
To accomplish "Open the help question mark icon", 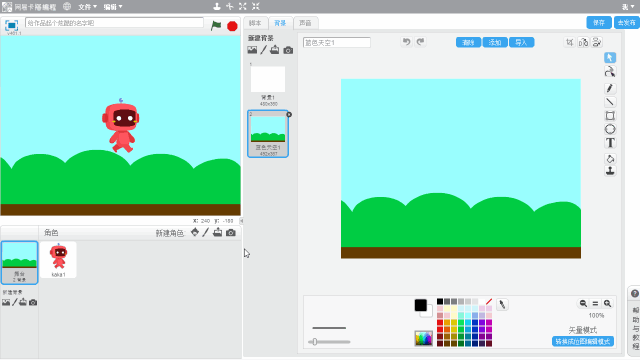I will coord(635,293).
